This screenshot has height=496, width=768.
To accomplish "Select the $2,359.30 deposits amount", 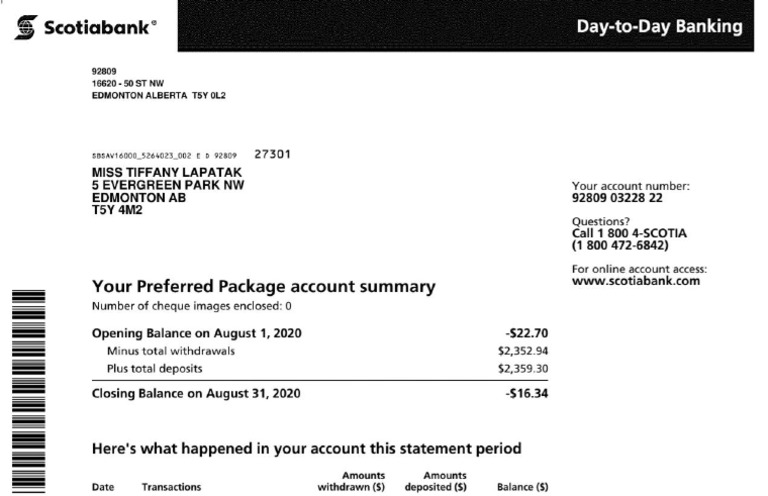I will point(523,369).
